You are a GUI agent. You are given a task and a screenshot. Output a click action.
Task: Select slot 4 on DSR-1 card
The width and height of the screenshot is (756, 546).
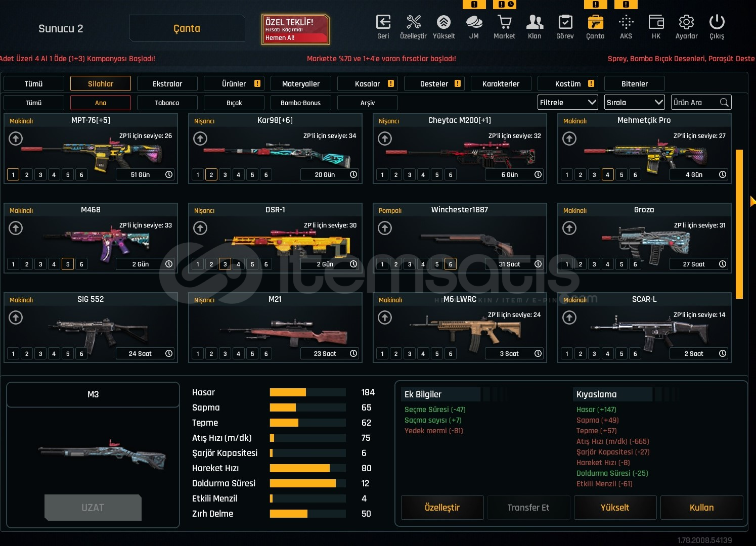click(239, 264)
